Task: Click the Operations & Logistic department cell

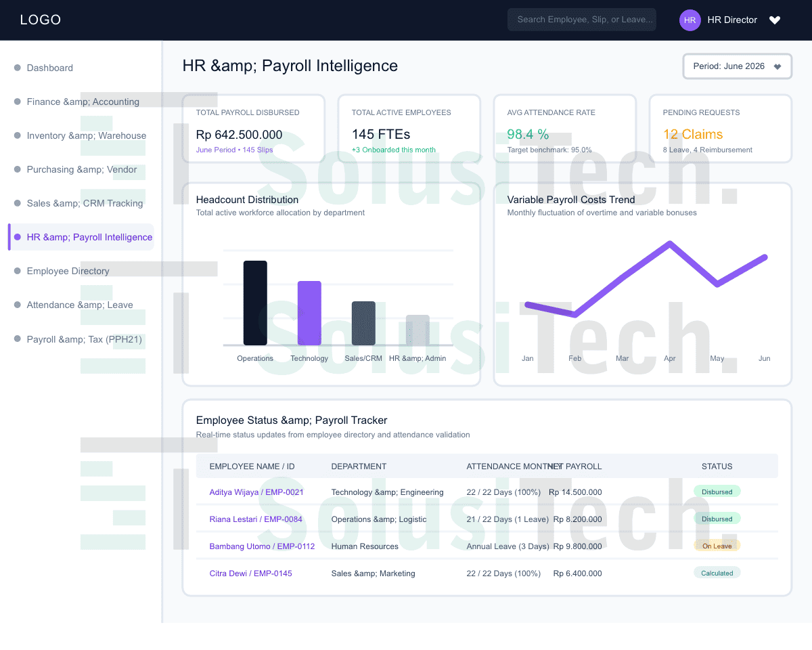Action: click(x=379, y=519)
